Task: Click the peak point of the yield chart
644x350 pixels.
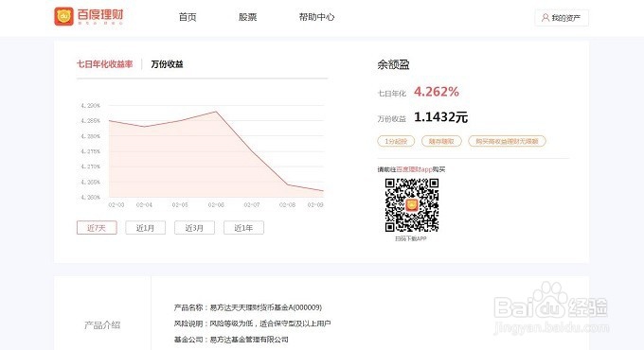Action: 216,112
